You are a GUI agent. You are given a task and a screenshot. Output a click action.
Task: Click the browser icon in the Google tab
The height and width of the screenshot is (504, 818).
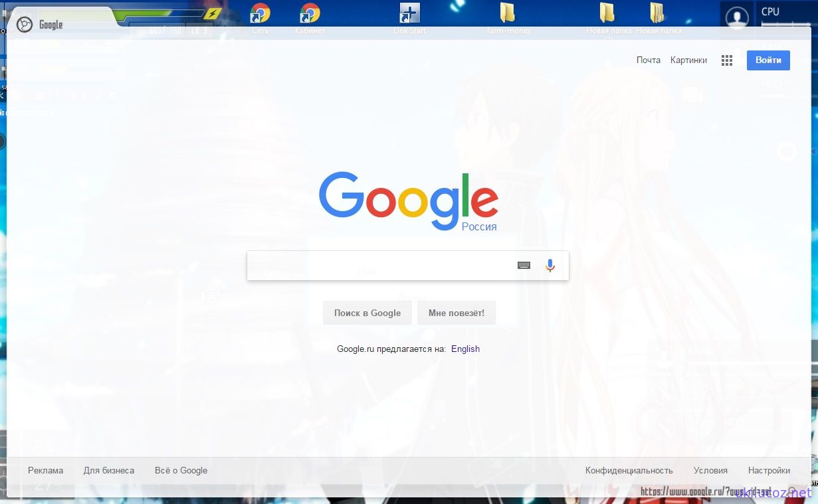(x=24, y=25)
